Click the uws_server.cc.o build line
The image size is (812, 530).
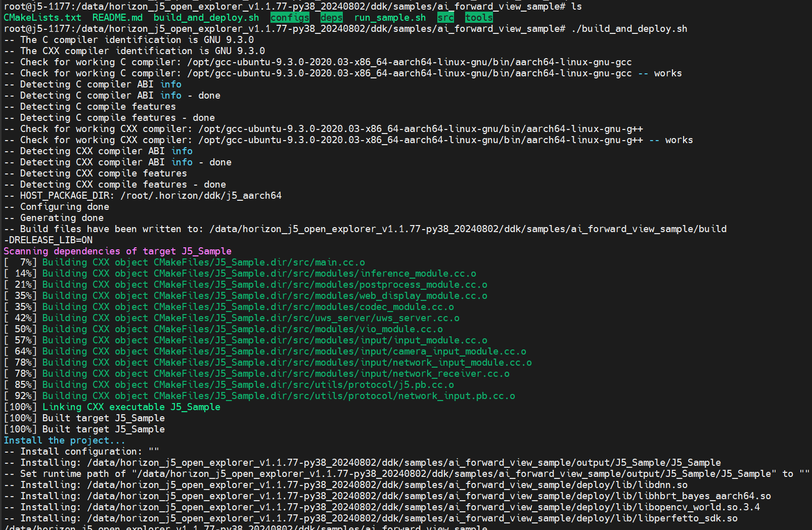tap(251, 318)
